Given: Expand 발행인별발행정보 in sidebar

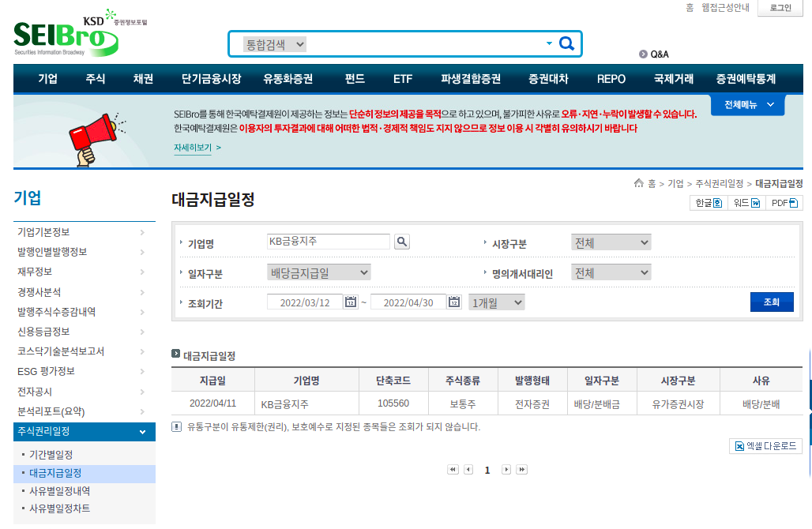Looking at the screenshot, I should 85,252.
